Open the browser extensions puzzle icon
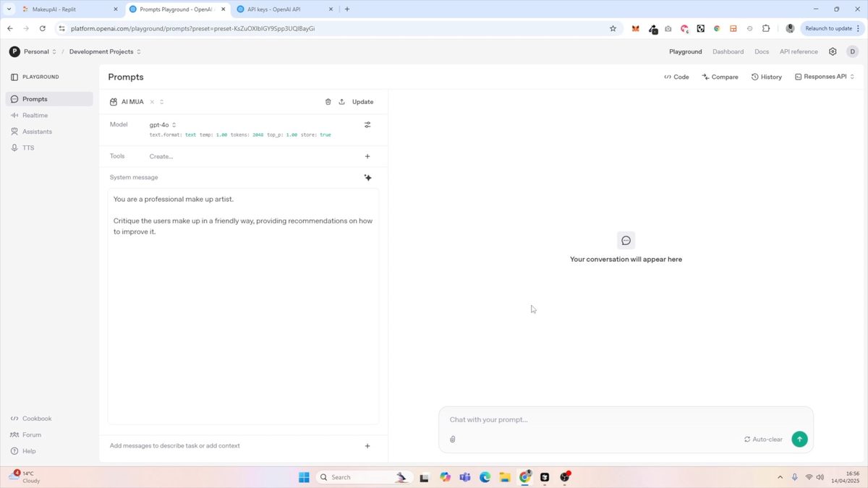The height and width of the screenshot is (488, 868). (x=766, y=29)
